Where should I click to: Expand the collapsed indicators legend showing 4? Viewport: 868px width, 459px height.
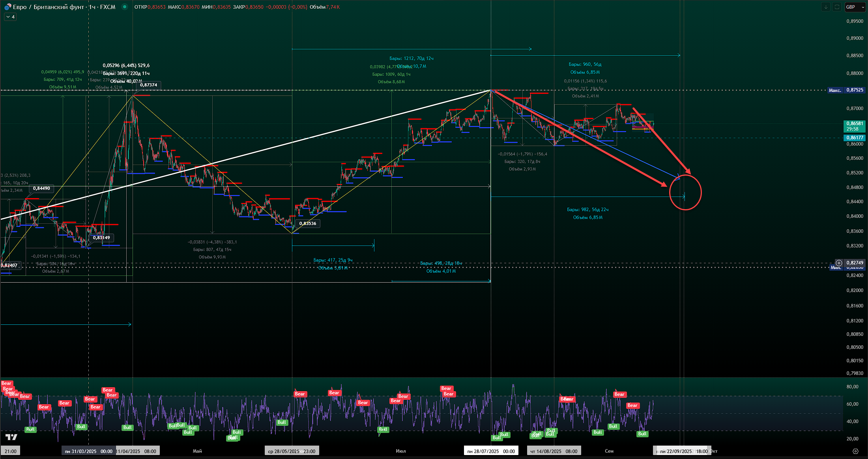tap(10, 17)
